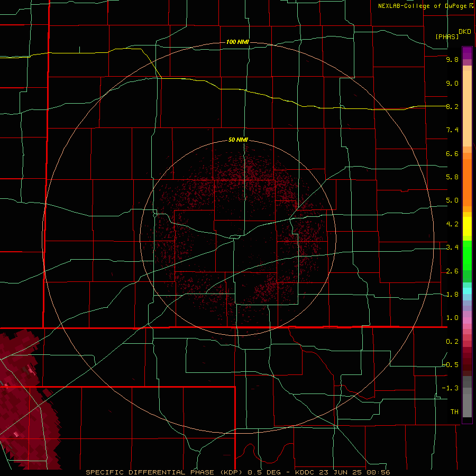This screenshot has height=476, width=476.
Task: Click the Specific Differential Phase (KDP) caption
Action: (164, 472)
